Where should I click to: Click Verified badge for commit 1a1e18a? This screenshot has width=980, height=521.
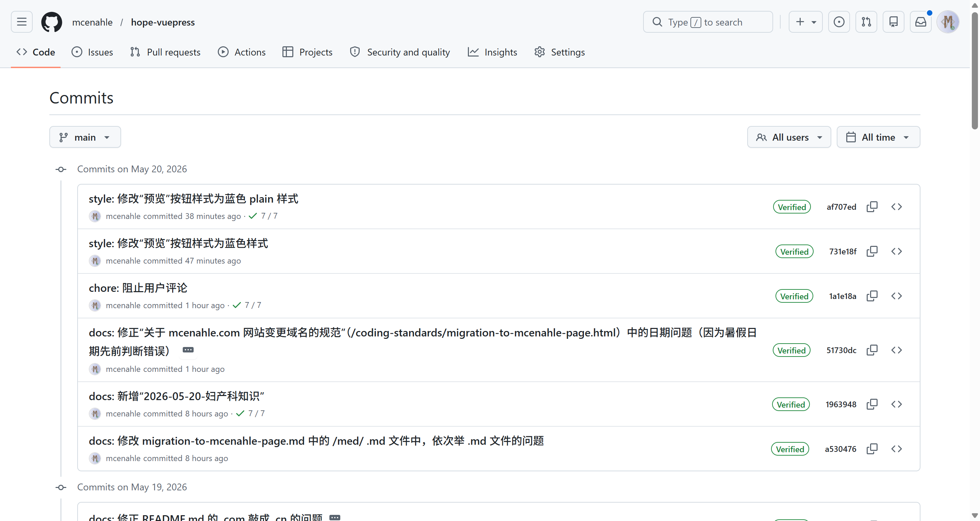tap(794, 296)
